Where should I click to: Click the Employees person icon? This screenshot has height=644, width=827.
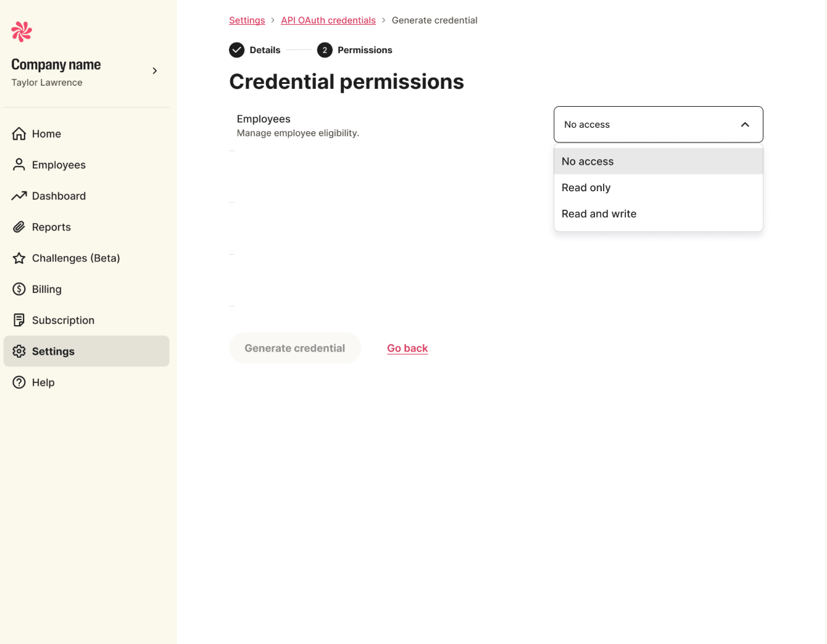[x=19, y=165]
